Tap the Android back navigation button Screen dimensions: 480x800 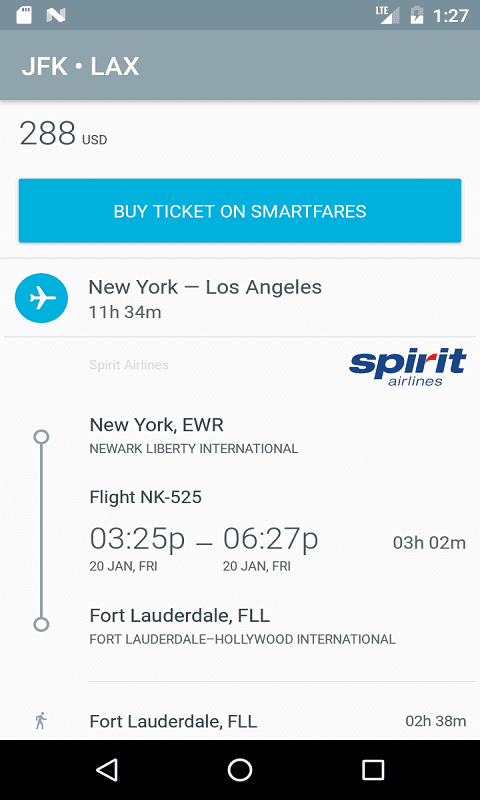pyautogui.click(x=107, y=769)
